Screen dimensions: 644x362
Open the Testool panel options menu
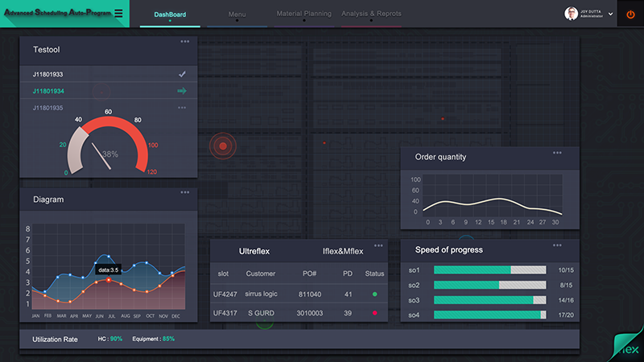(x=185, y=41)
